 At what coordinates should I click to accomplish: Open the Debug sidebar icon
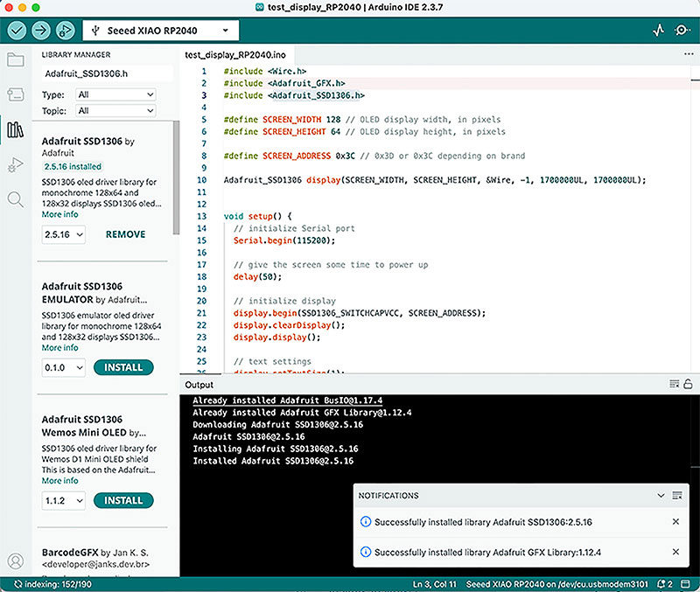tap(16, 164)
